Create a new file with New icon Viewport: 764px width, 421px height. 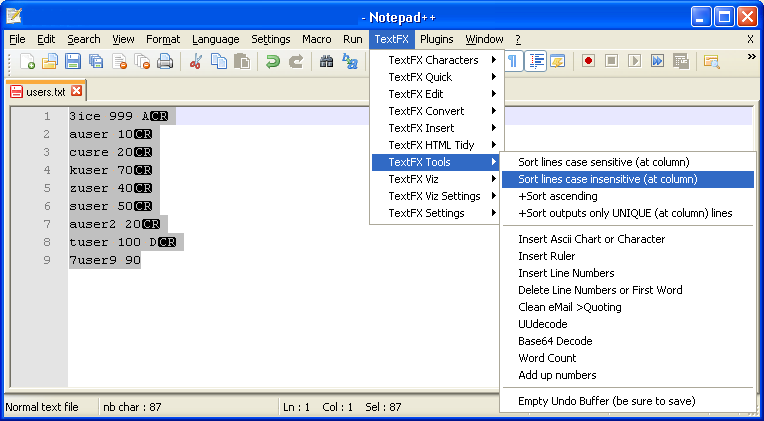(x=27, y=61)
